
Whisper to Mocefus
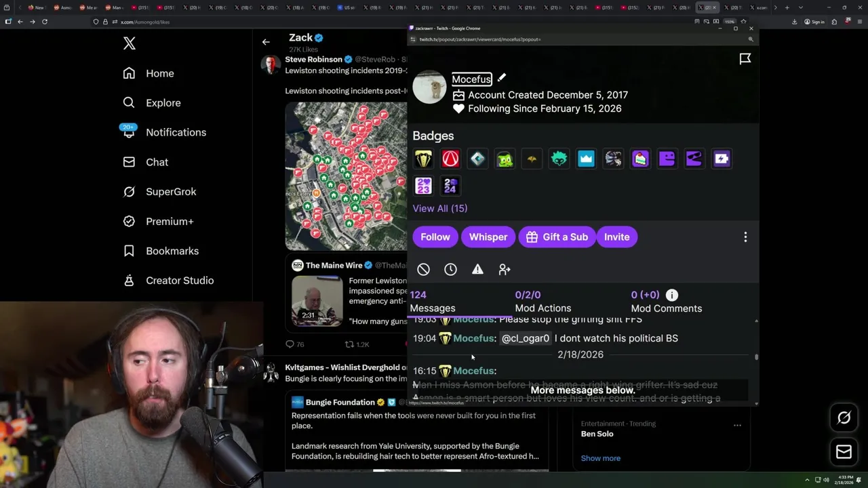coord(488,237)
